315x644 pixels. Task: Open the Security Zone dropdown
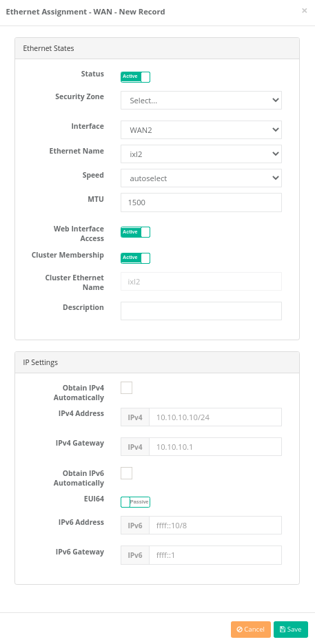click(201, 100)
